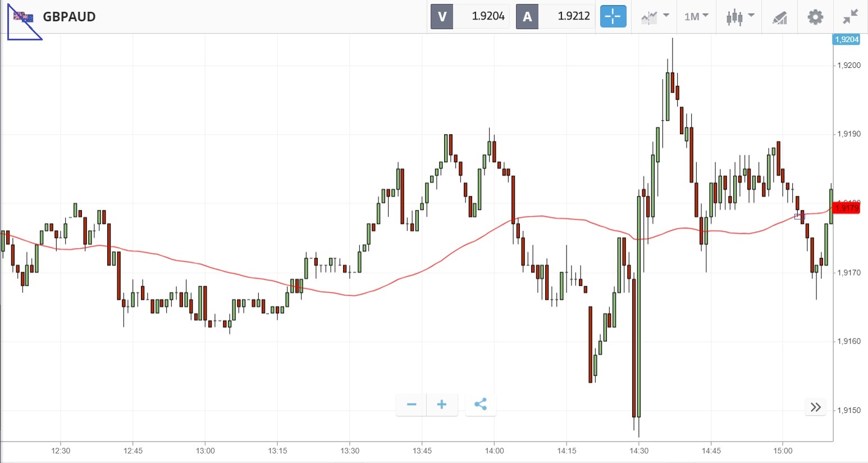Screen dimensions: 868x463
Task: Open chart settings gear
Action: (815, 17)
